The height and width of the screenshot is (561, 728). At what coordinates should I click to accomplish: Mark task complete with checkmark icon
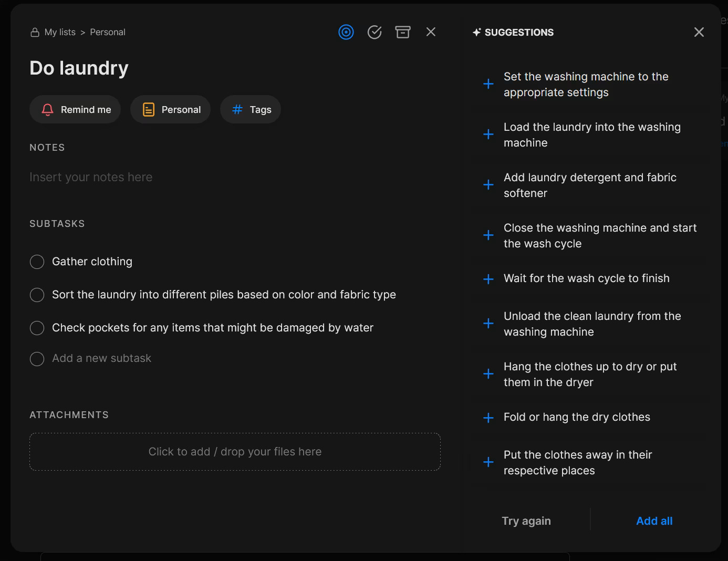(x=375, y=32)
